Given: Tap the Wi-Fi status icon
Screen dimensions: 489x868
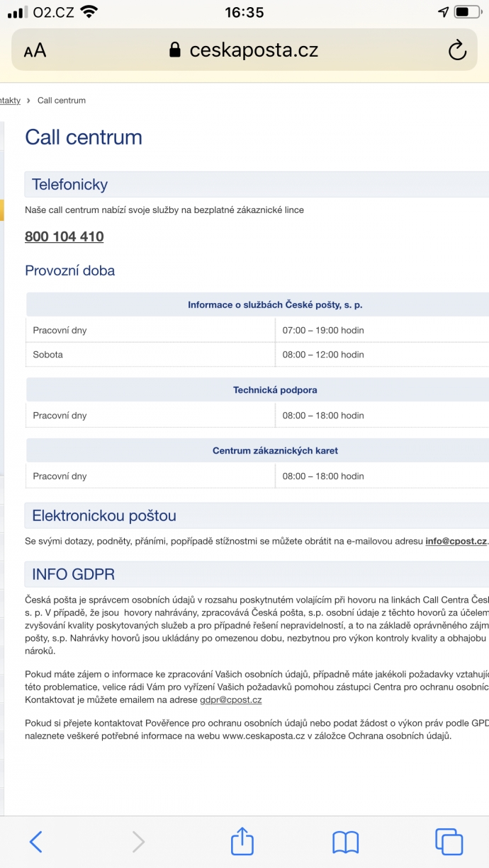Looking at the screenshot, I should 89,12.
